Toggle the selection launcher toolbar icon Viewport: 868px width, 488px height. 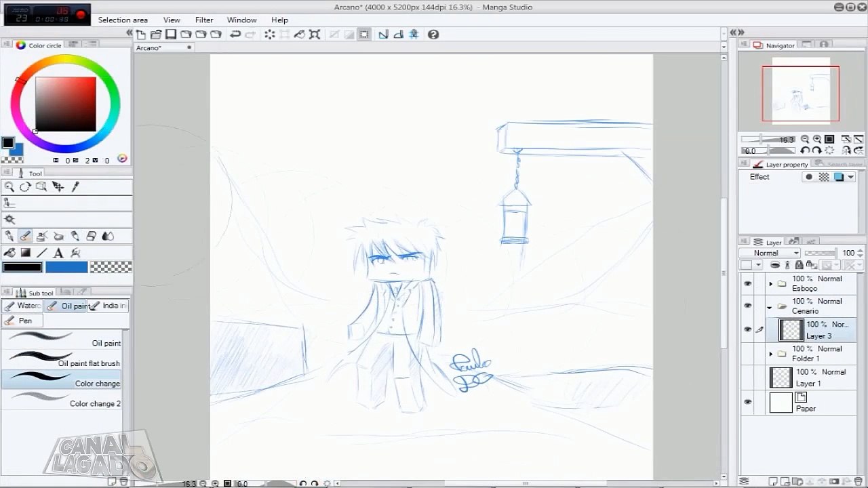pos(364,35)
